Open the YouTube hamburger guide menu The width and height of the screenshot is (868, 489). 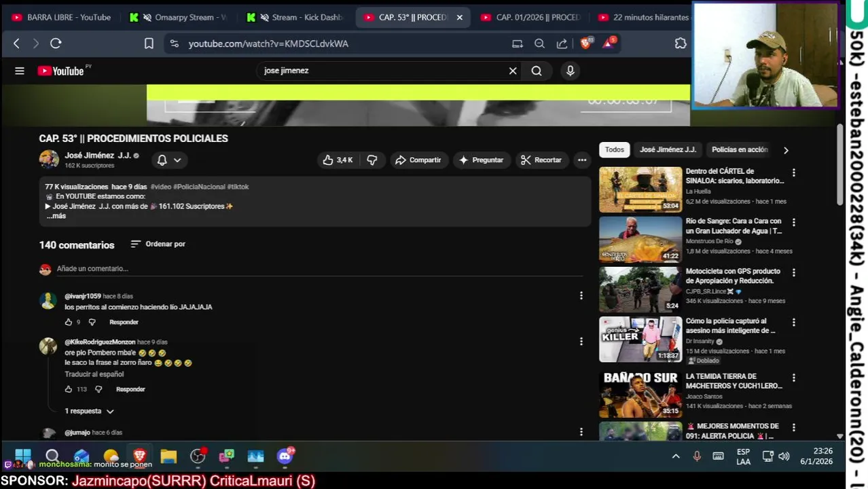coord(20,71)
